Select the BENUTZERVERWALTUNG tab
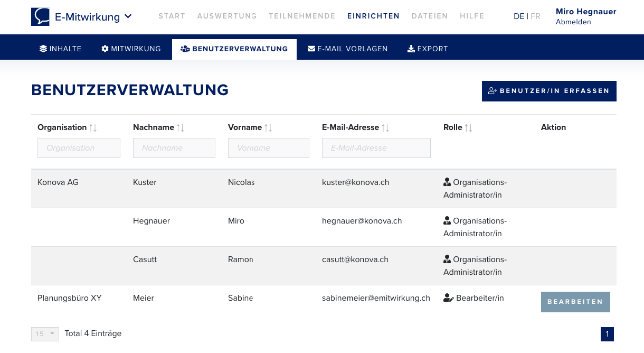 [x=234, y=49]
